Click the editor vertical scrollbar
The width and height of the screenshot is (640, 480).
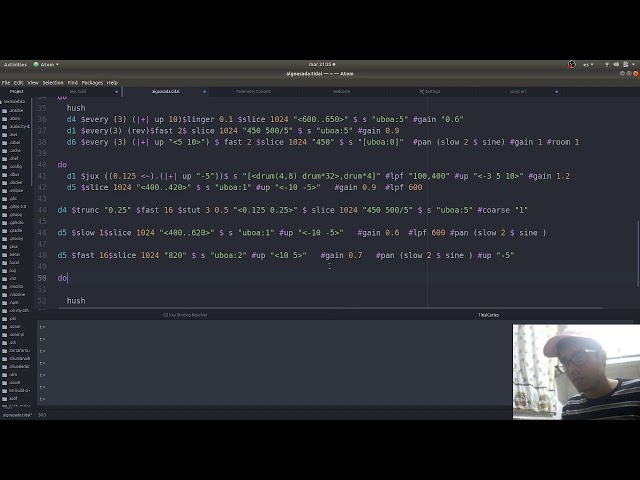638,253
